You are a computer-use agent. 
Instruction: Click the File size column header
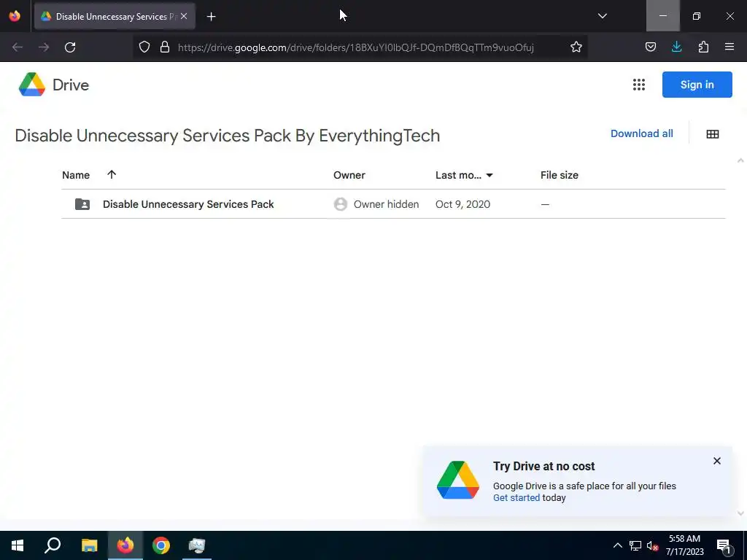pyautogui.click(x=560, y=175)
